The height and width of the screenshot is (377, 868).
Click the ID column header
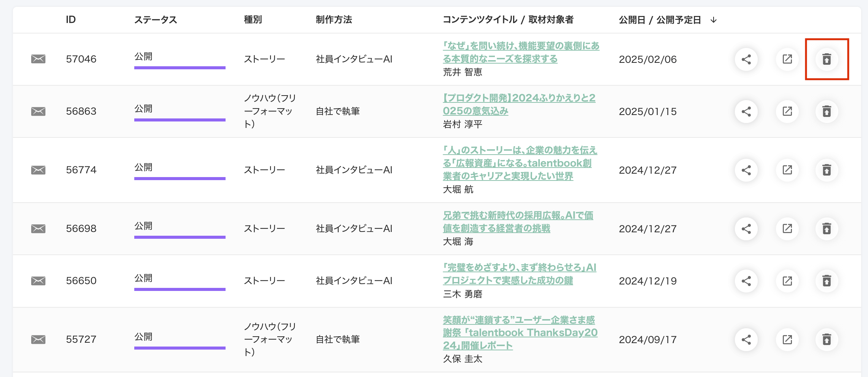point(71,20)
